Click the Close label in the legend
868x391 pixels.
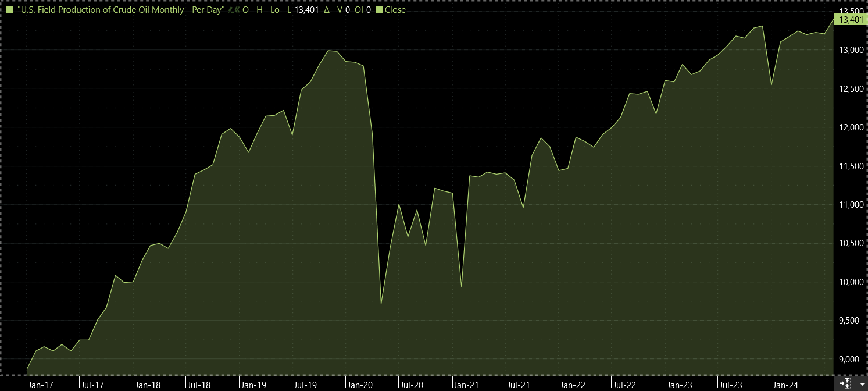point(395,10)
